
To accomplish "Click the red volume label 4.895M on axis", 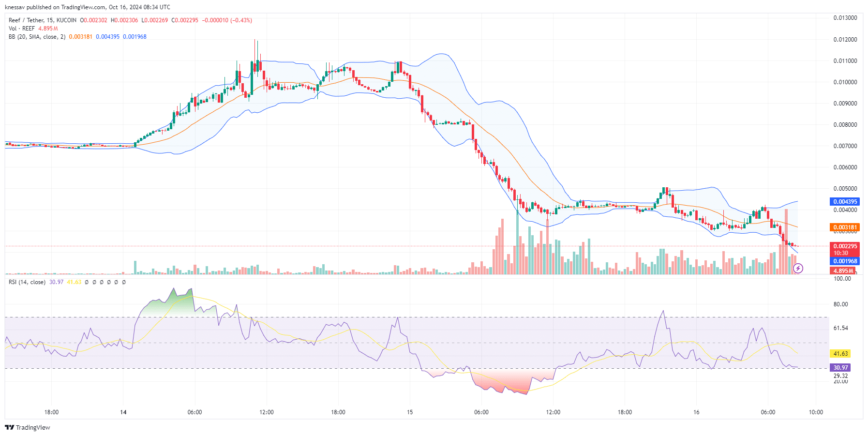I will point(843,271).
